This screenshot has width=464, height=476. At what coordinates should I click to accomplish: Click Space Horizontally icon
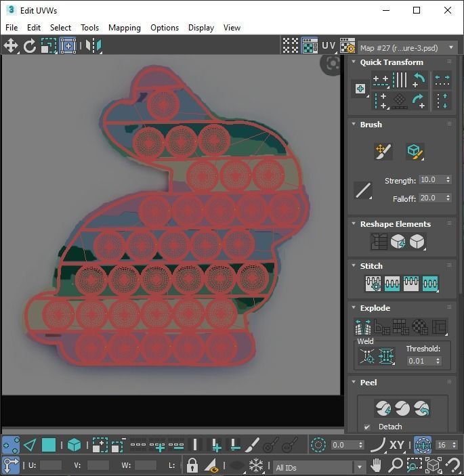click(x=442, y=80)
